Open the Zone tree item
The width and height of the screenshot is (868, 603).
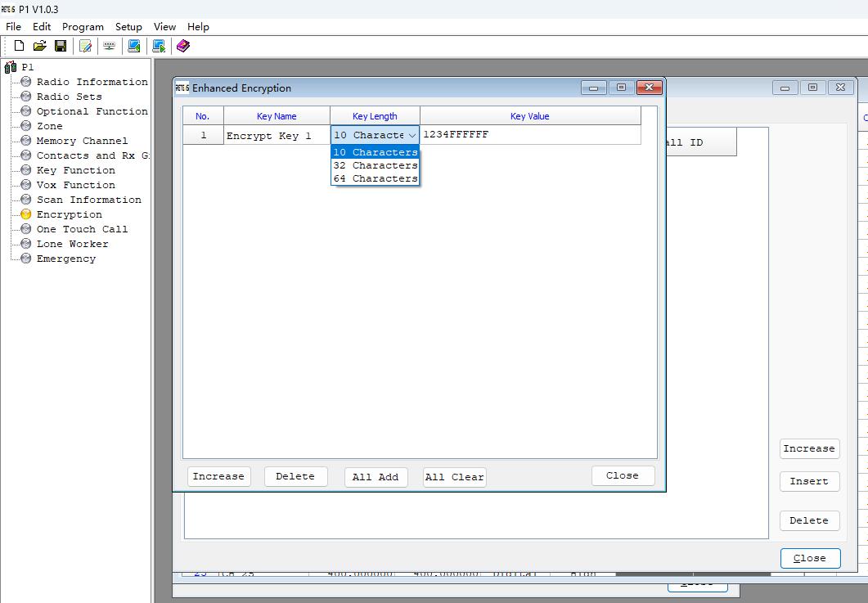tap(49, 126)
